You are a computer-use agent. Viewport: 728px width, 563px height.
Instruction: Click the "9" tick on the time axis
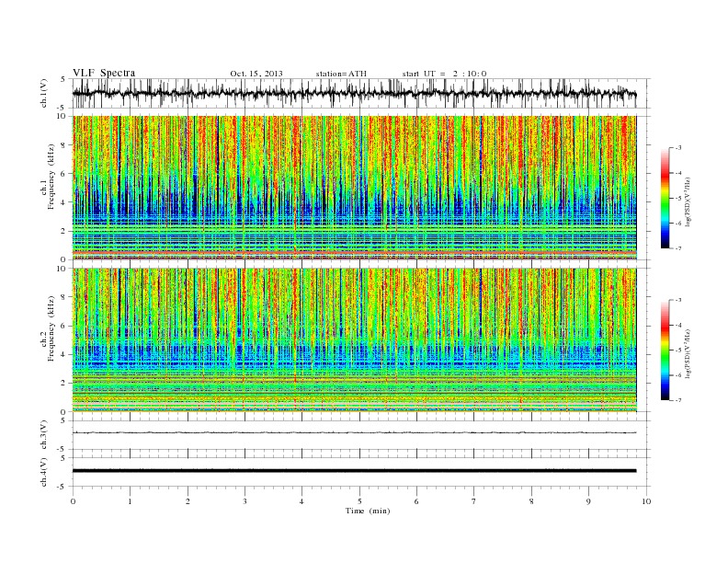[588, 501]
